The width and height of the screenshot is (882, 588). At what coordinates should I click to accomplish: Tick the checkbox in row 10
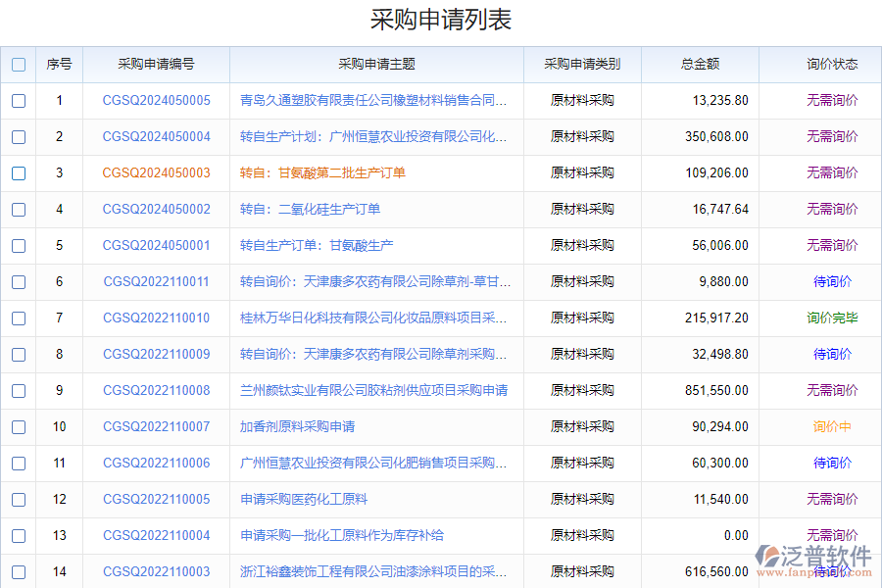point(19,427)
